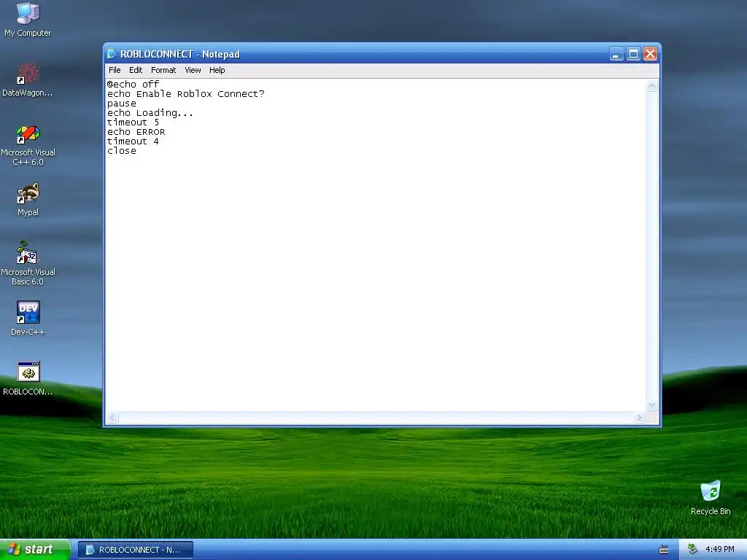Screen dimensions: 747x560
Task: Open the File menu in Notepad
Action: [x=115, y=70]
